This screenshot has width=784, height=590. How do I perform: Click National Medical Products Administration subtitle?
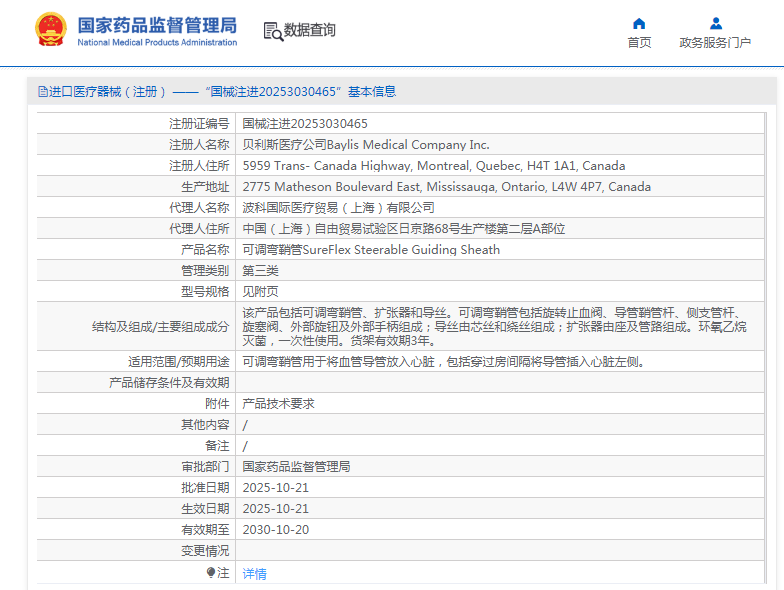[x=157, y=42]
